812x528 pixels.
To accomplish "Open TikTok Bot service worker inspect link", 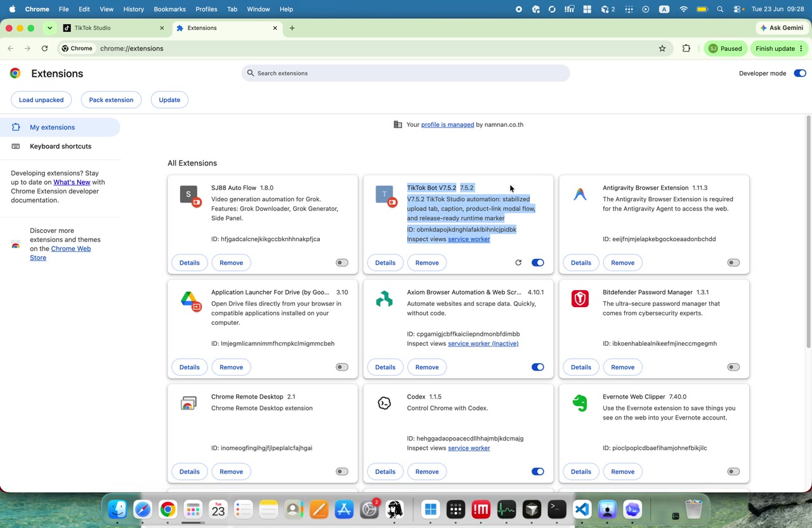I will pos(469,239).
